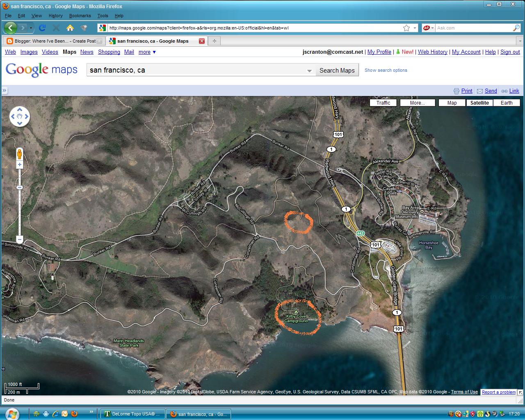Click the Forward navigation arrow
The height and width of the screenshot is (420, 525).
(23, 28)
